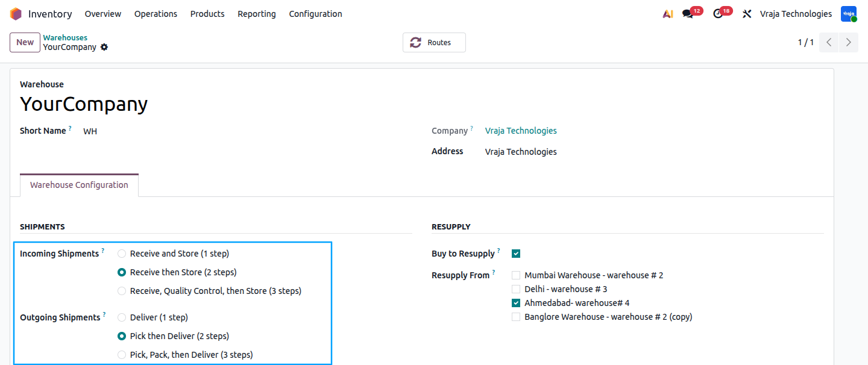
Task: Show the Short Name help question mark
Action: 70,128
